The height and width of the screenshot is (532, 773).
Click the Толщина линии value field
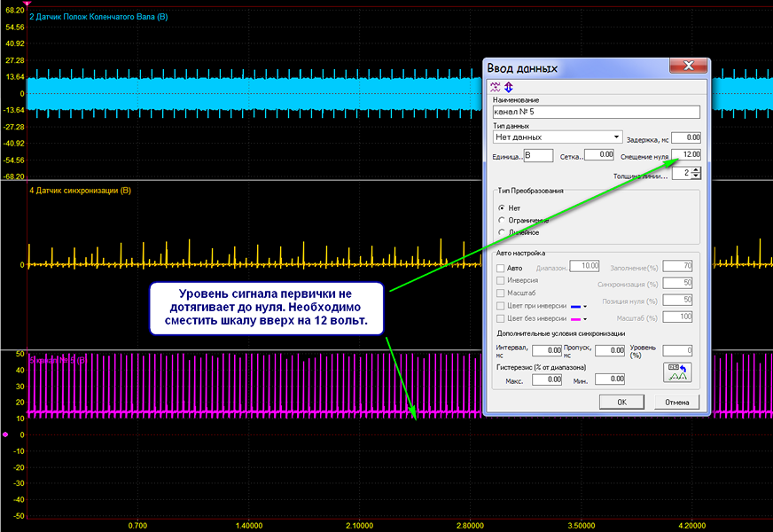click(682, 173)
